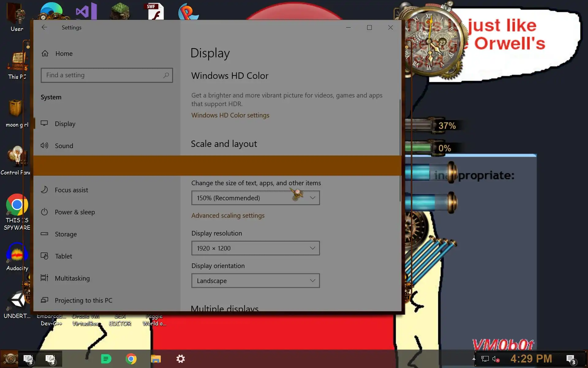The height and width of the screenshot is (368, 588).
Task: Select Focus assist in the sidebar
Action: click(x=71, y=190)
